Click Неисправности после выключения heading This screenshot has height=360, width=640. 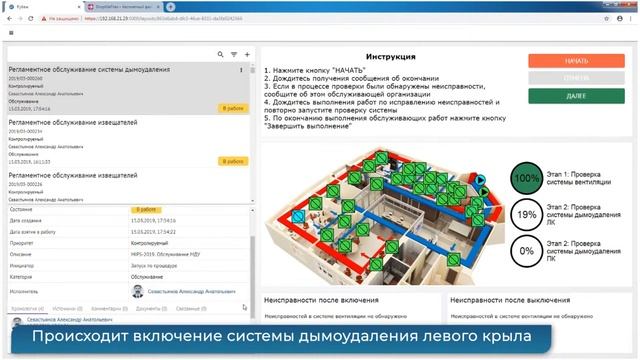(510, 300)
